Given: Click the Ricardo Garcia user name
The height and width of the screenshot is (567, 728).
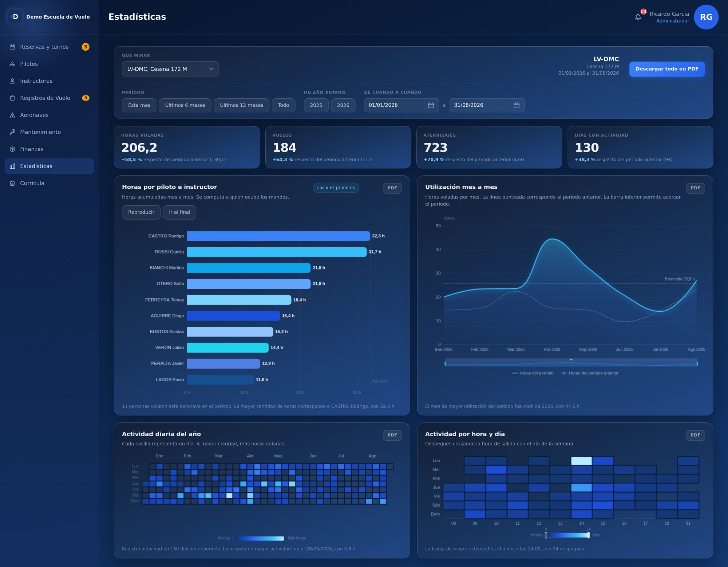Looking at the screenshot, I should click(x=669, y=14).
